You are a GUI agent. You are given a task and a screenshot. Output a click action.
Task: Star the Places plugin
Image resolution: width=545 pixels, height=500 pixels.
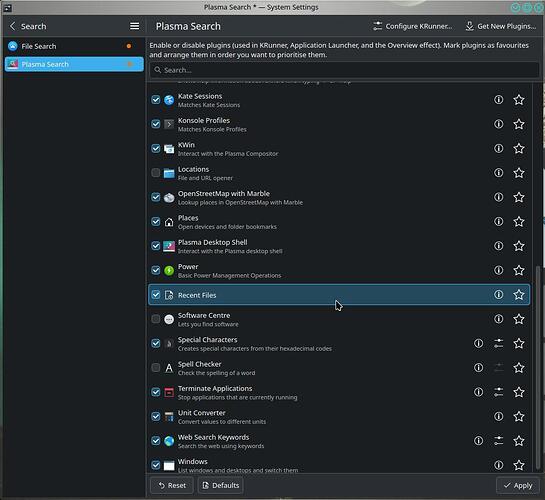click(519, 221)
